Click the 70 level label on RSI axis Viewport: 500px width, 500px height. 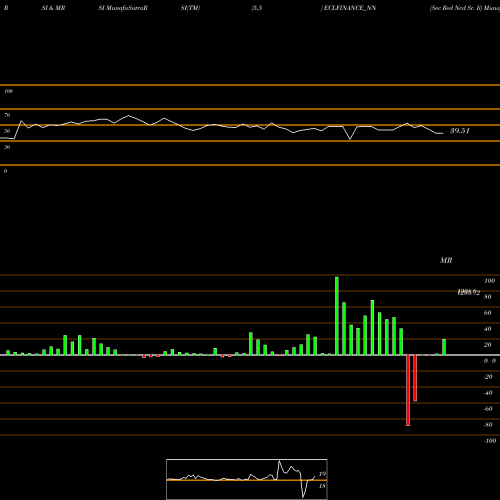7,115
